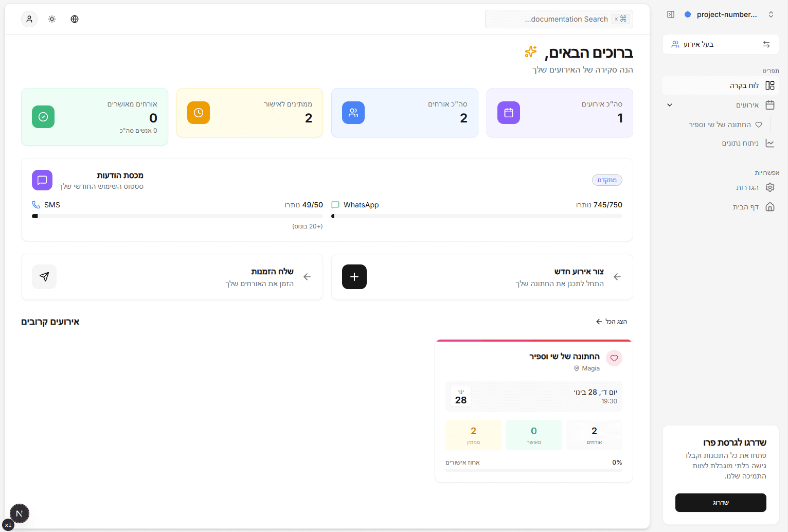Open the project-number selector dropdown
788x532 pixels.
pos(727,14)
